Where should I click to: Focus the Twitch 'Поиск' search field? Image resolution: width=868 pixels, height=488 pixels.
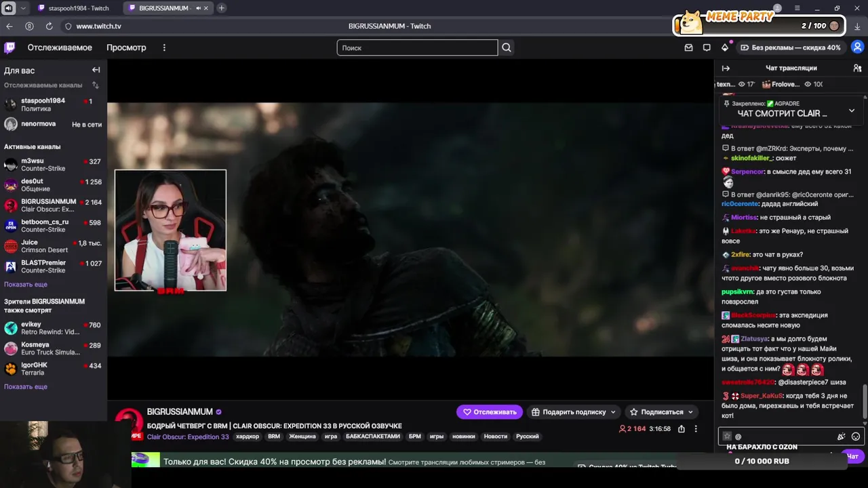[417, 47]
